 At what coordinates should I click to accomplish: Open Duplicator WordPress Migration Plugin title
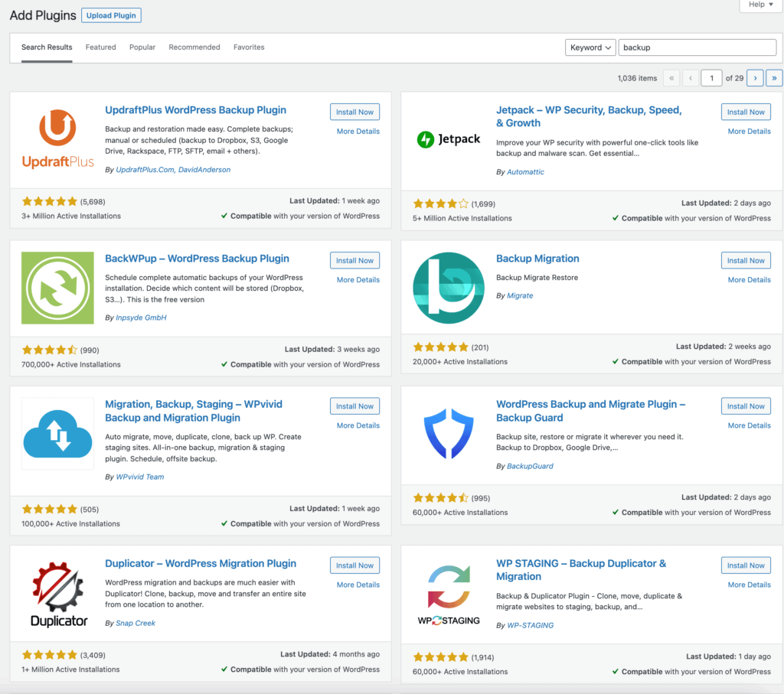coord(201,563)
